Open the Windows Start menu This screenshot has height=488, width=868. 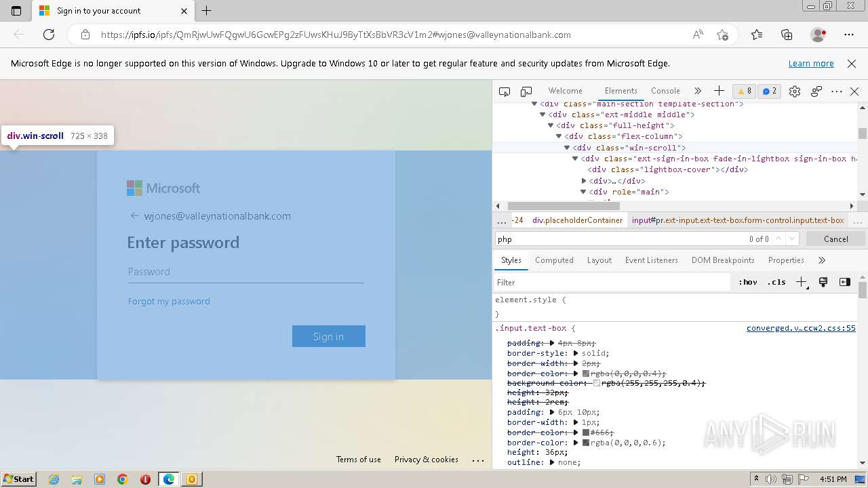pyautogui.click(x=18, y=479)
